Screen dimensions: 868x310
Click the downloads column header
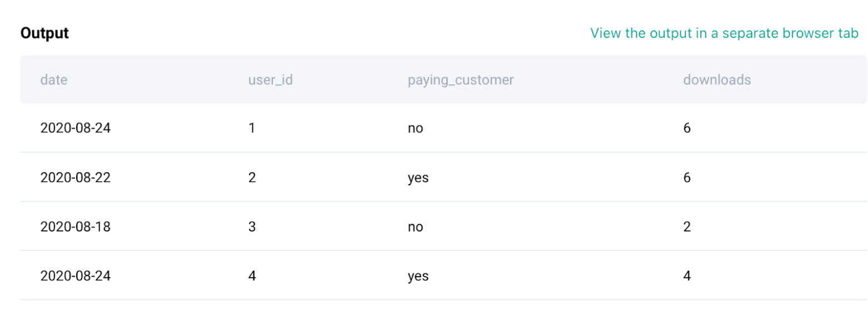click(x=717, y=80)
